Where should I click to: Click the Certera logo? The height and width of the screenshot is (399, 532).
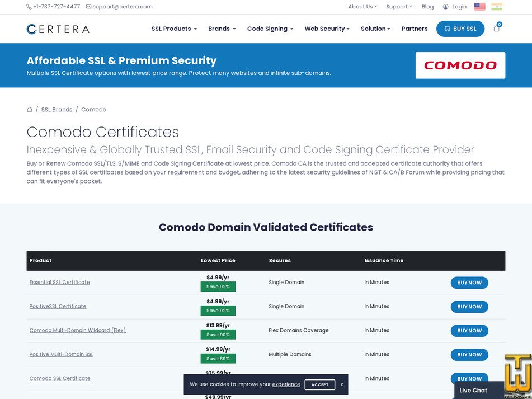click(x=58, y=29)
